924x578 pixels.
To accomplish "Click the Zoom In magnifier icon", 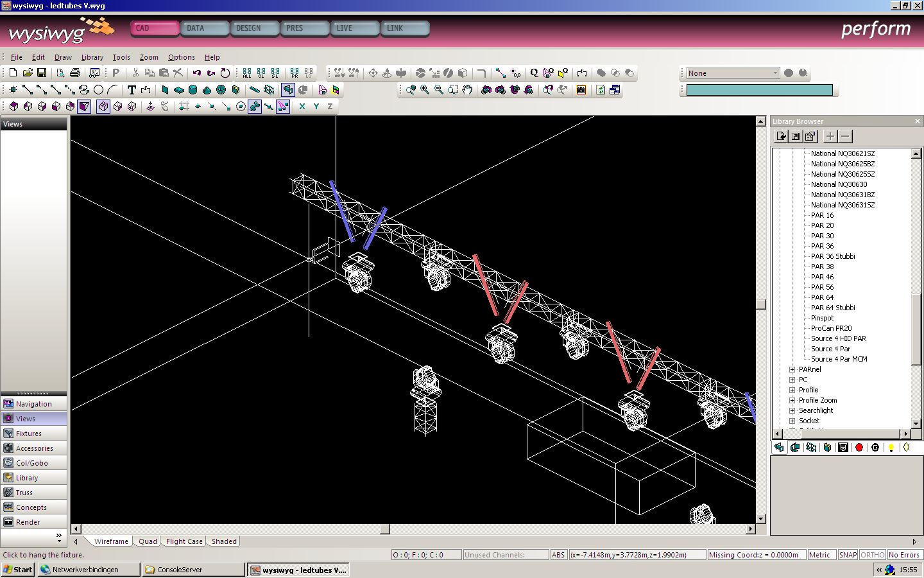I will point(425,90).
